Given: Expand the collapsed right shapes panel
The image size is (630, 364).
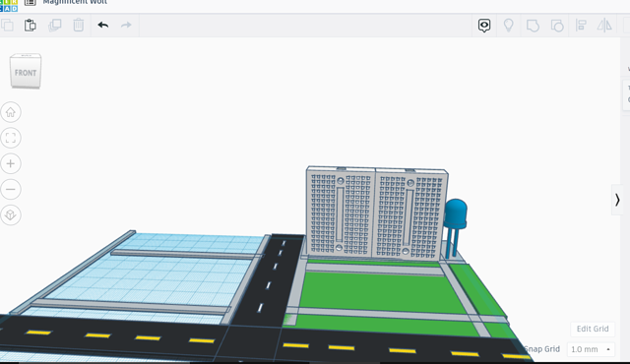Looking at the screenshot, I should click(617, 200).
